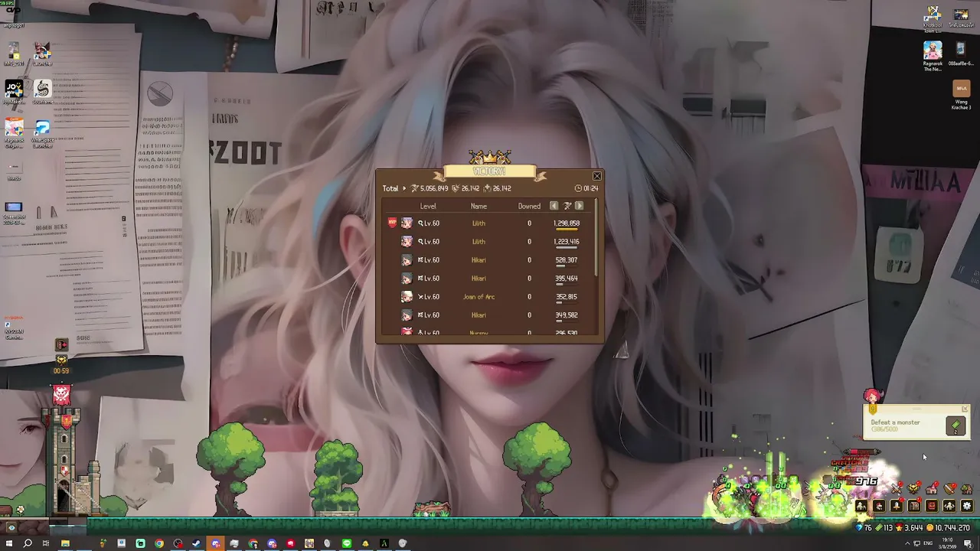Open the campsite icon in game menu
Screen dimensions: 980x551
point(861,506)
